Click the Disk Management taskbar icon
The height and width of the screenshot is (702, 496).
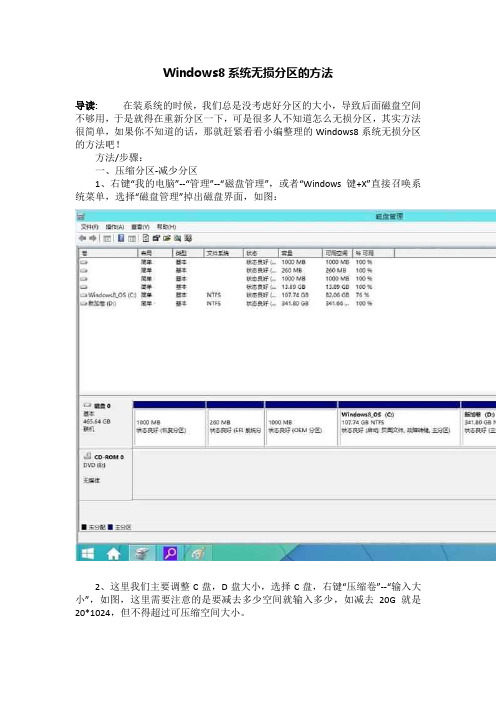[142, 553]
